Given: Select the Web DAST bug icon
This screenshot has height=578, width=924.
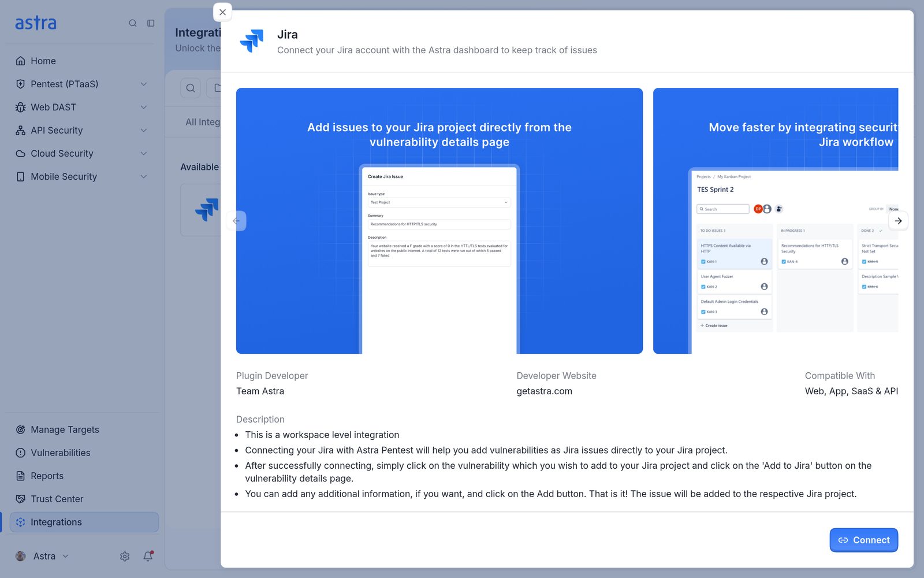Looking at the screenshot, I should 21,107.
